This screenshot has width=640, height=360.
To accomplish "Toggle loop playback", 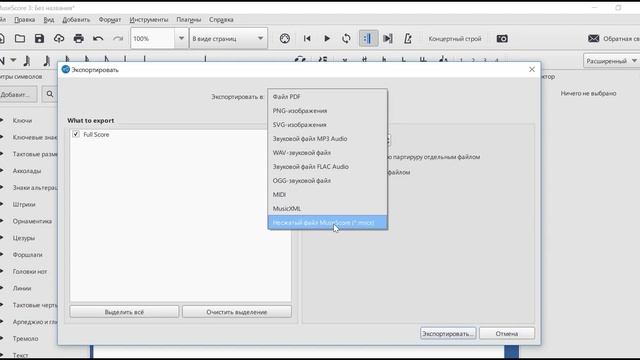I will 346,38.
